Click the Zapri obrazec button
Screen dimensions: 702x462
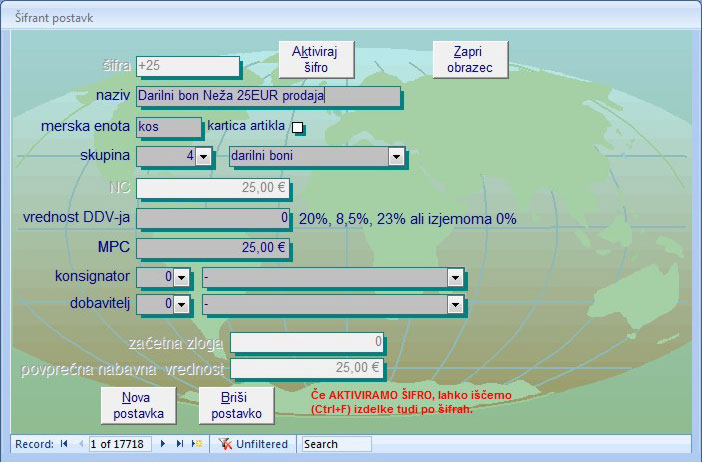(470, 60)
